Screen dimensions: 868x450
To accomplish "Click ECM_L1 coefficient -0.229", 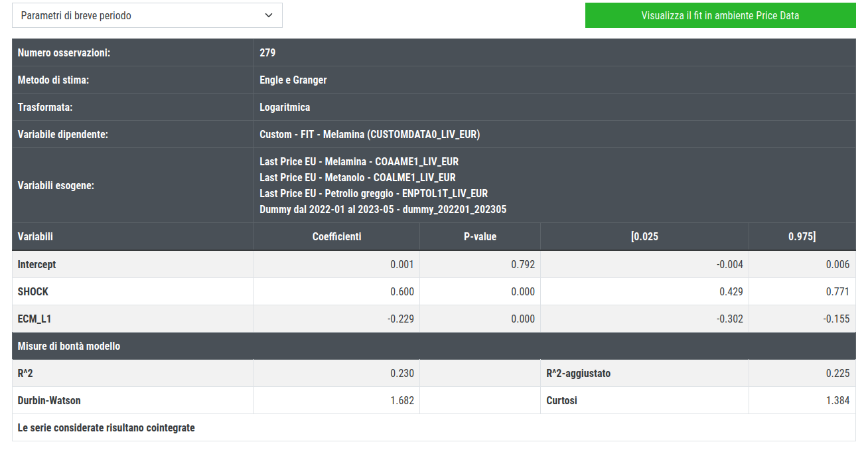I will click(x=401, y=319).
